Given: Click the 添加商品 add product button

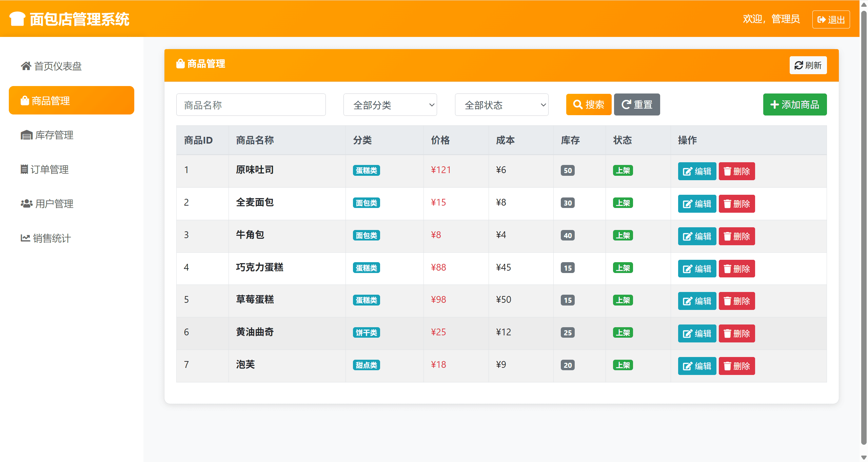Looking at the screenshot, I should pos(795,104).
